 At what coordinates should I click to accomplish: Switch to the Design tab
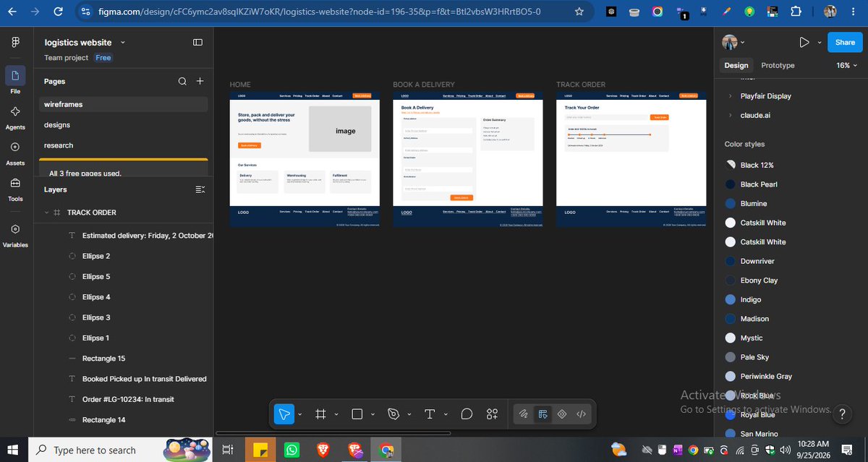(736, 65)
